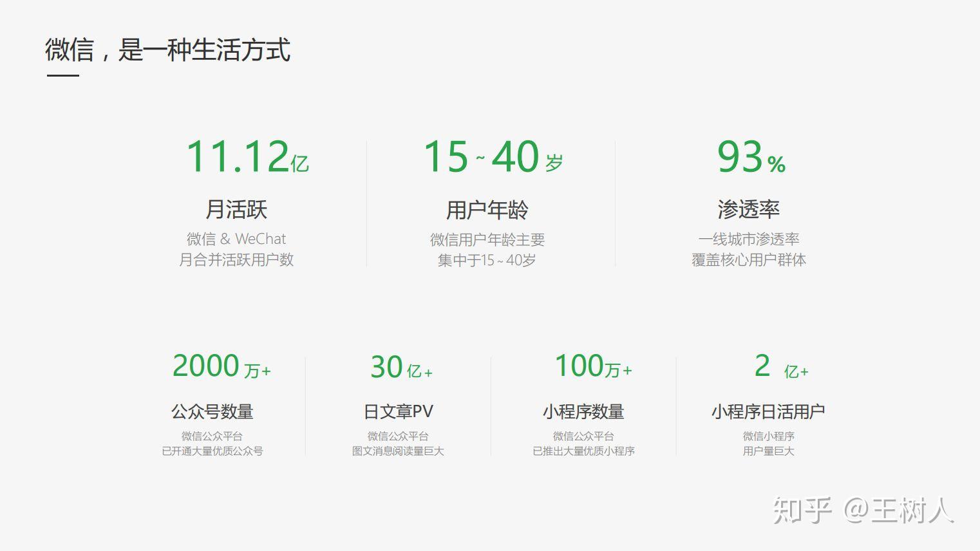Click the "小程序数量" heading
Viewport: 980px width, 551px height.
tap(584, 411)
